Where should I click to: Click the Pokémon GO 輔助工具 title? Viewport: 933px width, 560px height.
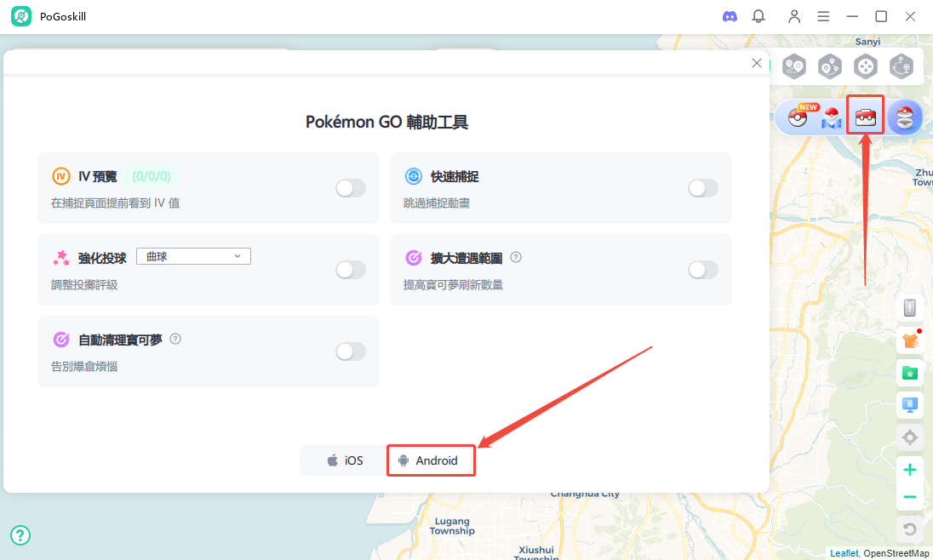[x=386, y=122]
